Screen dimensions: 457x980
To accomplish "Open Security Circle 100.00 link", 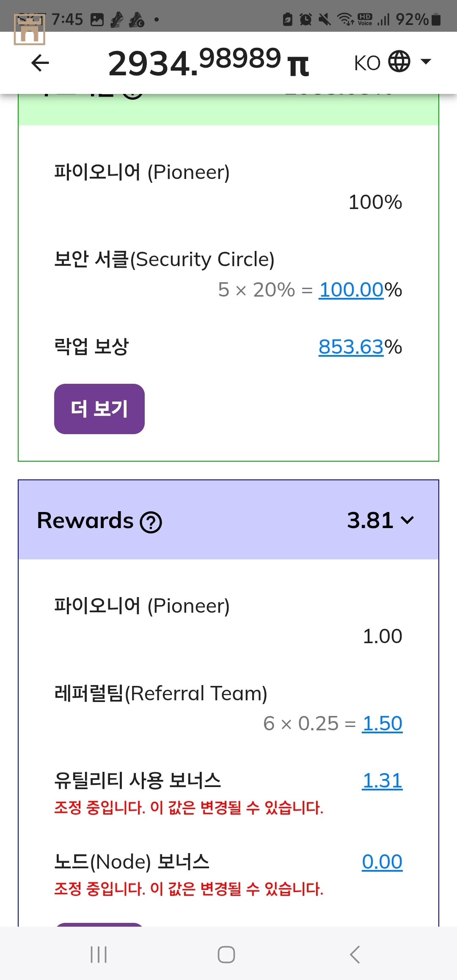I will tap(351, 290).
